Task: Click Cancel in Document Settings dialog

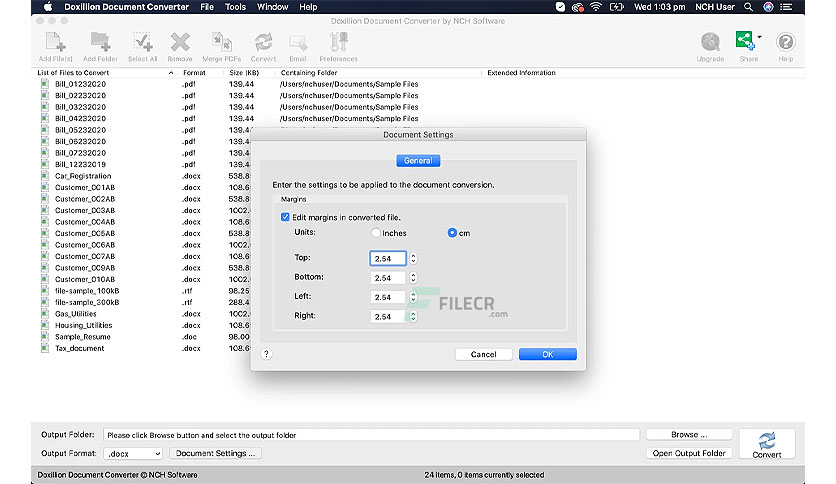Action: (484, 354)
